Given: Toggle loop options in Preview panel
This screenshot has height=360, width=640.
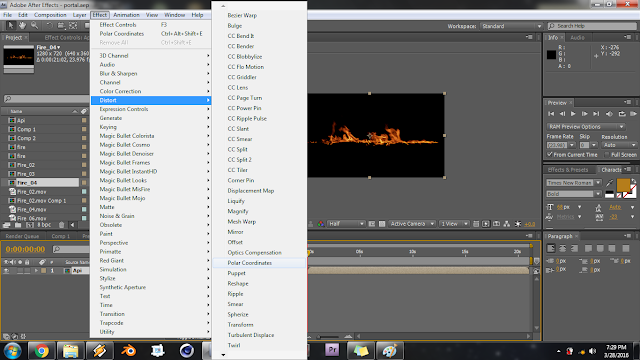Looking at the screenshot, I should click(x=622, y=114).
